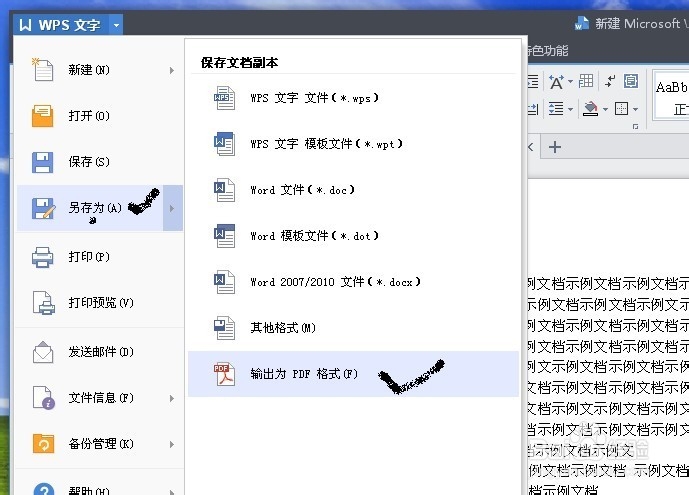689x495 pixels.
Task: Open paragraph settings dialog launcher
Action: pyautogui.click(x=635, y=126)
